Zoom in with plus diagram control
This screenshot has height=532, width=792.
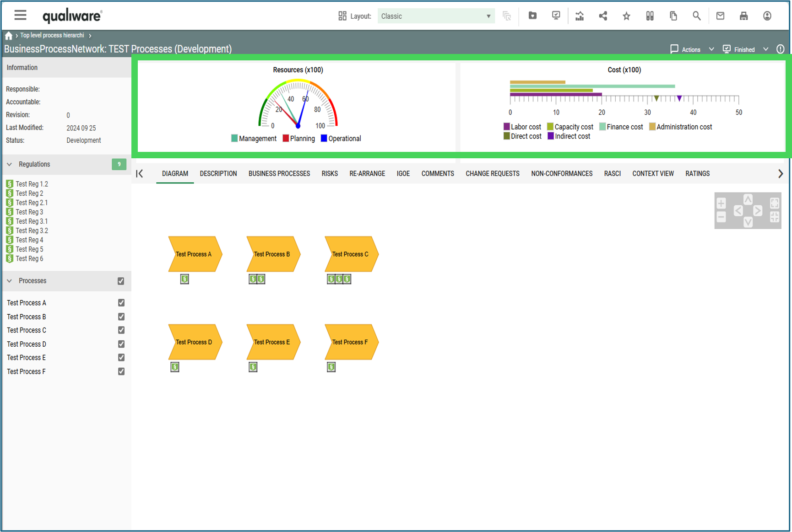click(721, 203)
